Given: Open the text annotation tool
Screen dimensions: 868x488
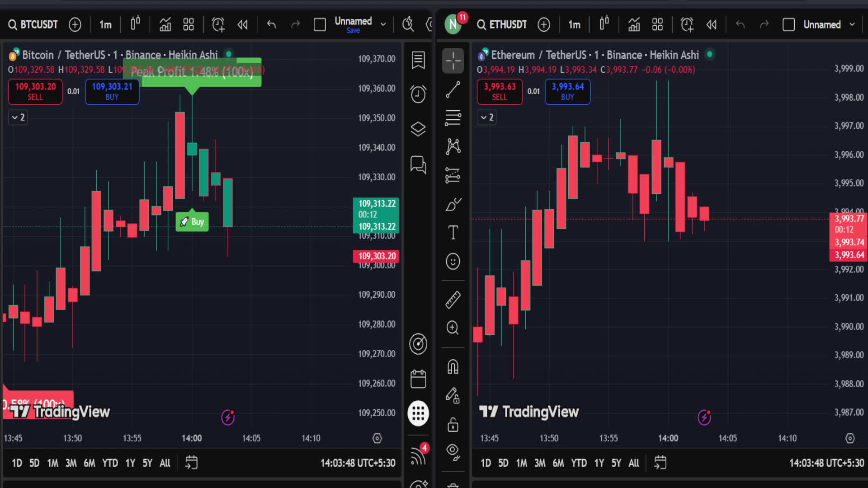Looking at the screenshot, I should point(453,232).
